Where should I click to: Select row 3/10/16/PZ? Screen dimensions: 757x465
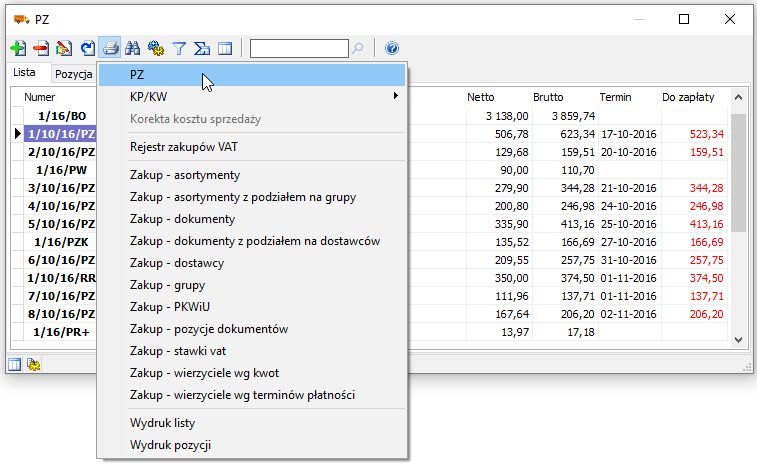(x=61, y=188)
